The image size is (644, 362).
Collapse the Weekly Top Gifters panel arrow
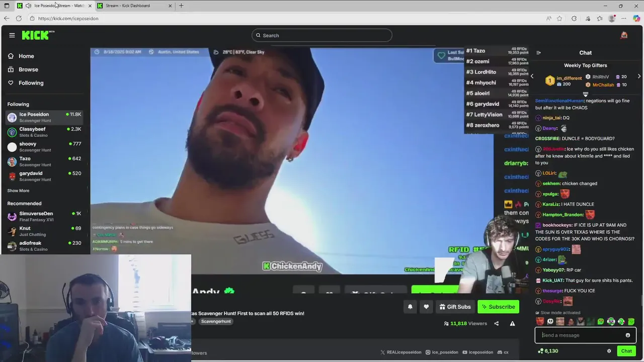585,94
